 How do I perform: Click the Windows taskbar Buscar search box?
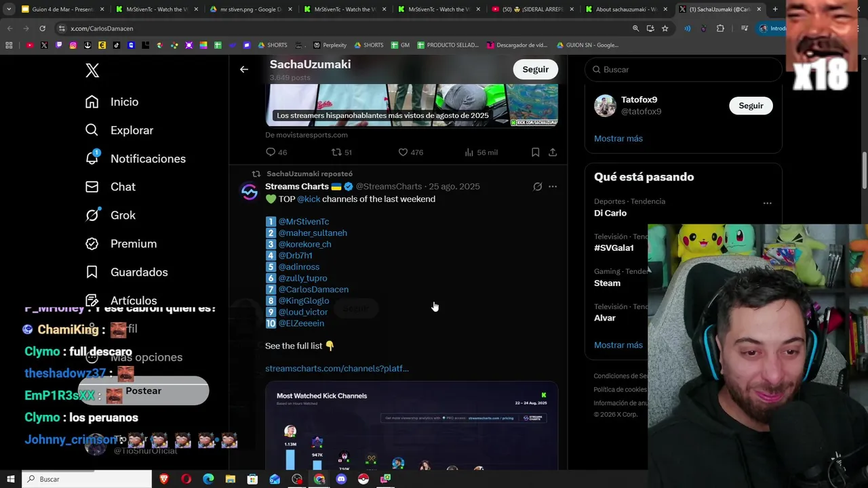pyautogui.click(x=87, y=479)
